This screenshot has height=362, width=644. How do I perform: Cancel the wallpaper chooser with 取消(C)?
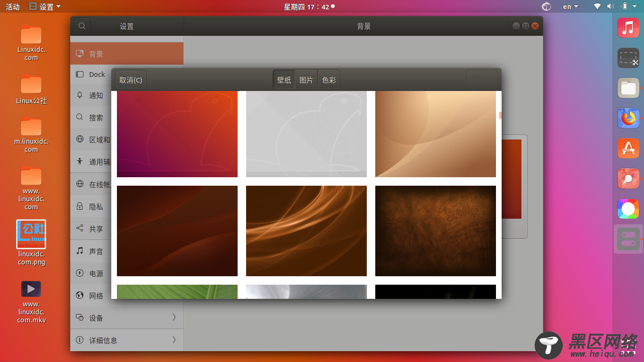pyautogui.click(x=131, y=80)
